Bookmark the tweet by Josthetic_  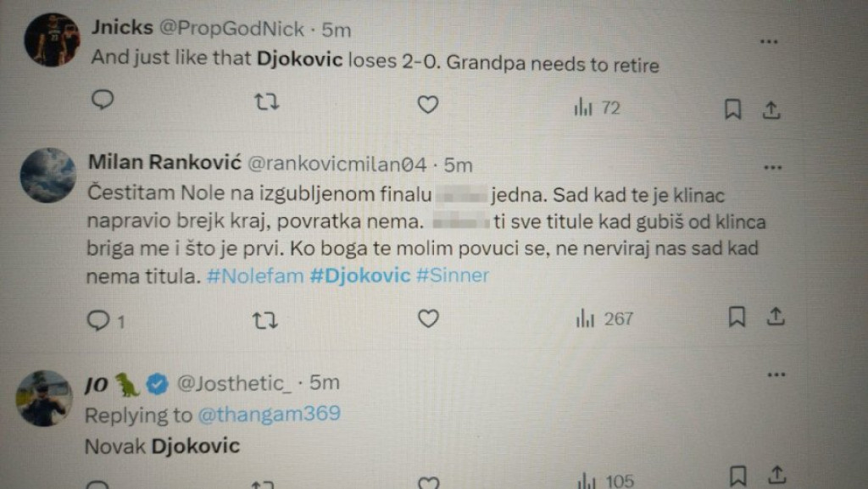click(x=737, y=475)
